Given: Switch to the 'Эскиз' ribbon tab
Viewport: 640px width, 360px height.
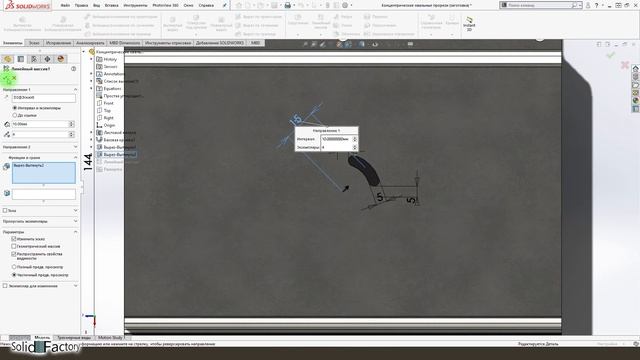Looking at the screenshot, I should pos(34,42).
